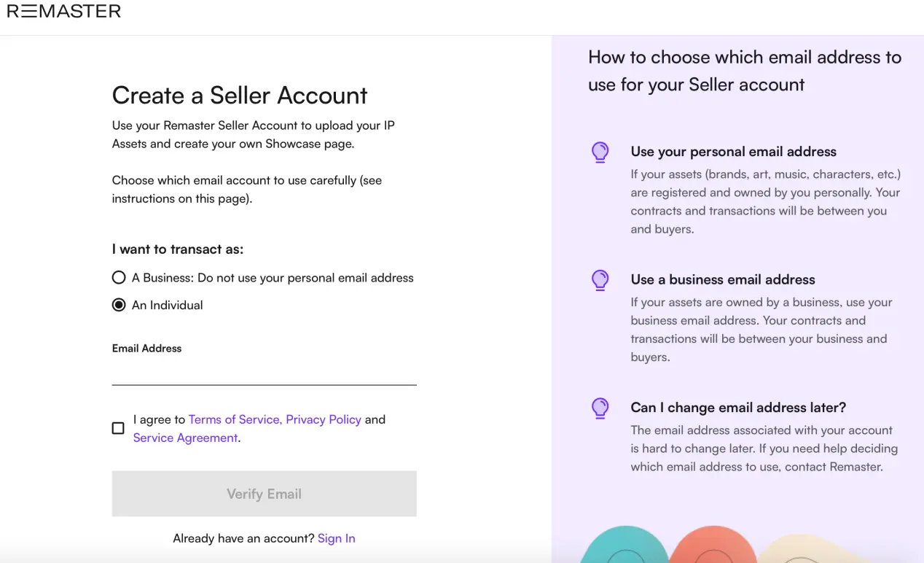Focus the Email Address input field
924x563 pixels.
(x=264, y=372)
